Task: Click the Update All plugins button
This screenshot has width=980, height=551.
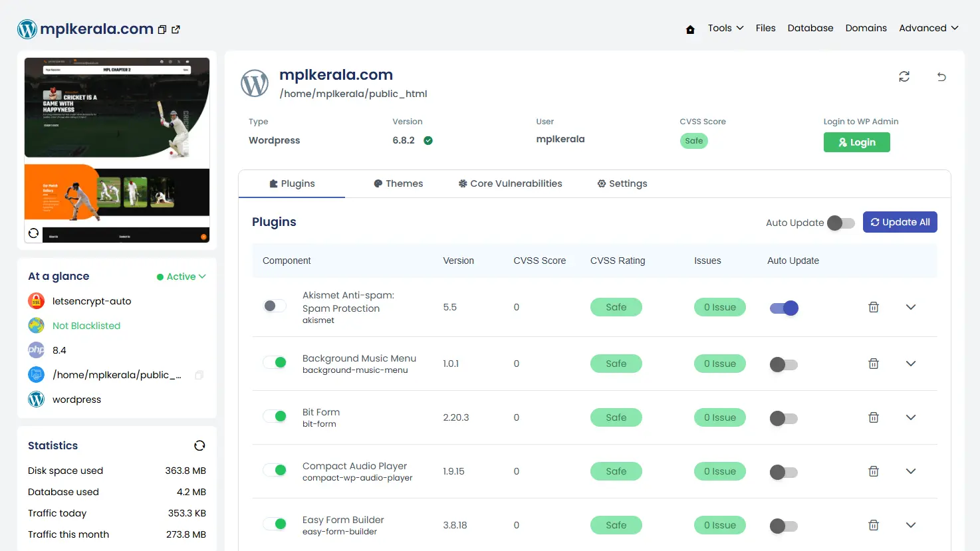Action: tap(900, 222)
